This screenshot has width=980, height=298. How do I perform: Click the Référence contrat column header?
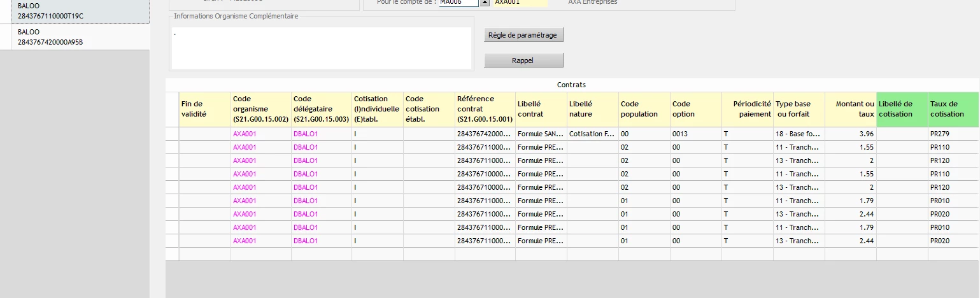click(x=485, y=109)
